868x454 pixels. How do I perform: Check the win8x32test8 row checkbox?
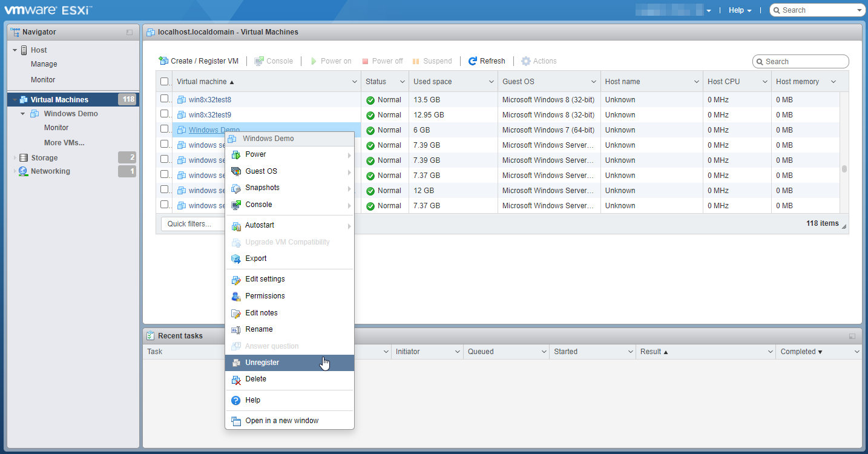click(164, 99)
